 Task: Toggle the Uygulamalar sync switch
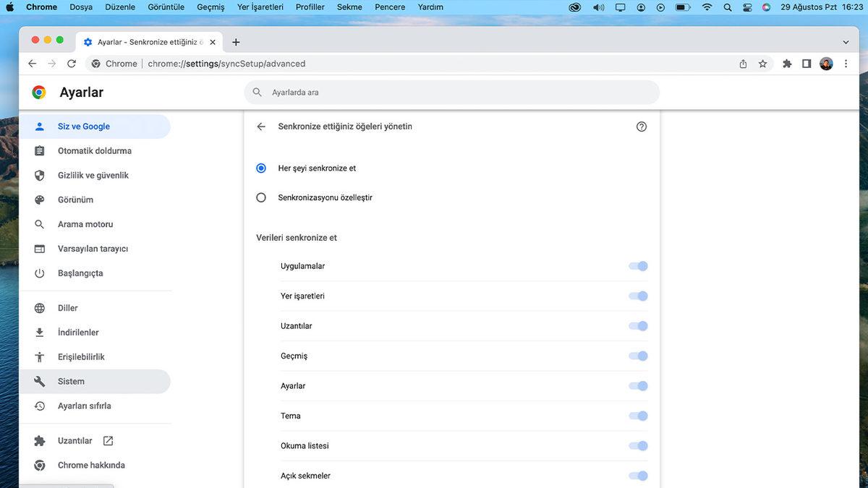638,266
